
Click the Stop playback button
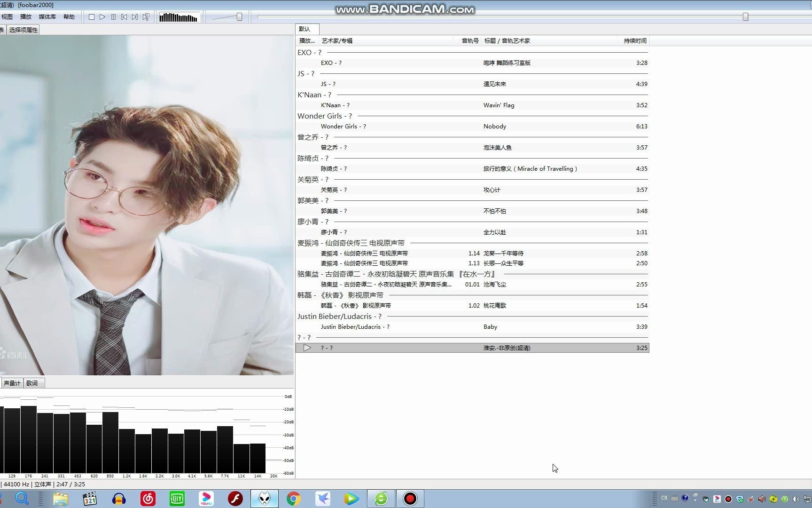coord(92,17)
